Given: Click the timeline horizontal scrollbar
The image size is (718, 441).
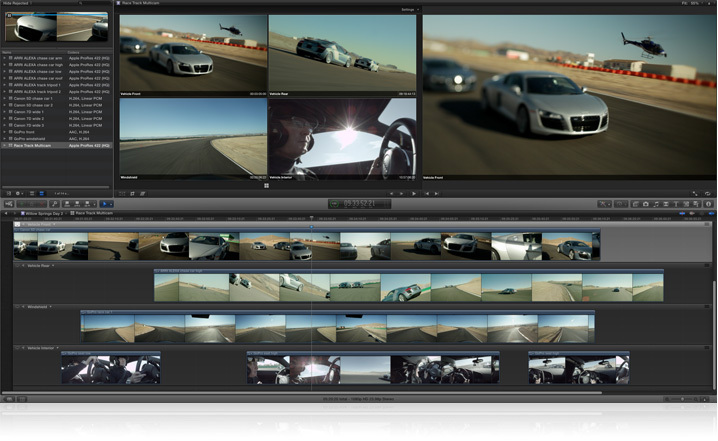Looking at the screenshot, I should 302,393.
